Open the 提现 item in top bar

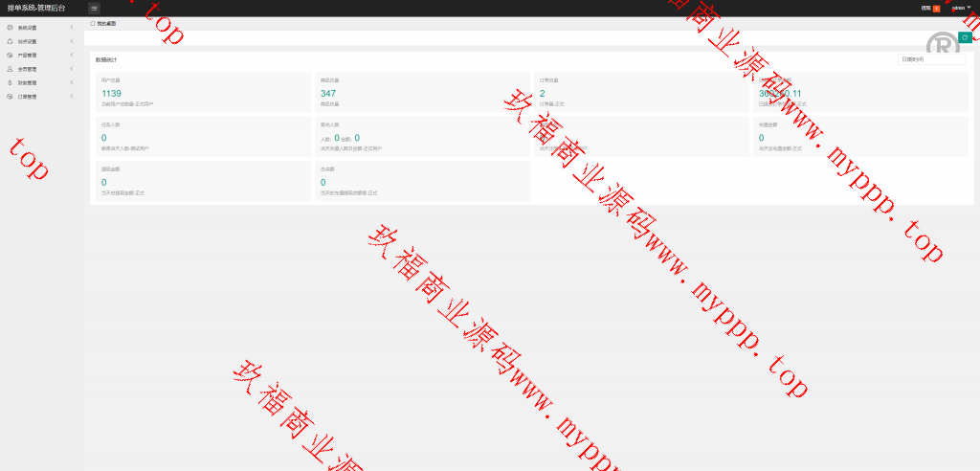click(925, 8)
